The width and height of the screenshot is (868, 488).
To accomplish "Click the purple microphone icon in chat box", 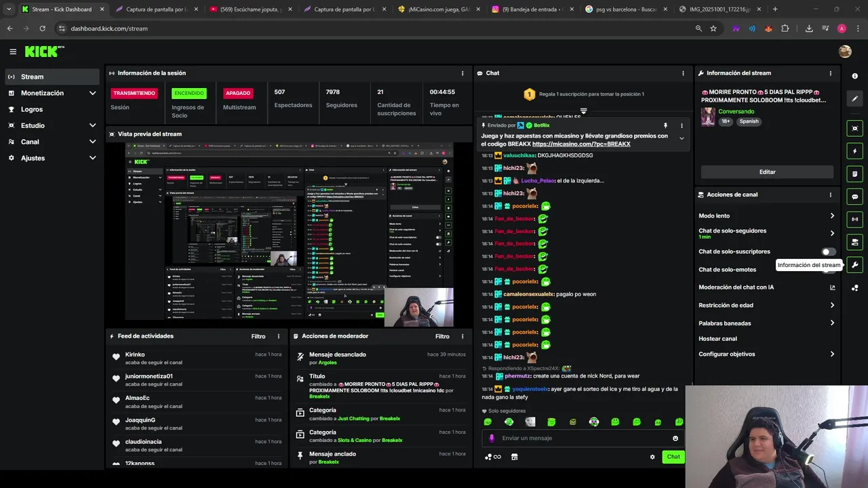I will pyautogui.click(x=492, y=438).
